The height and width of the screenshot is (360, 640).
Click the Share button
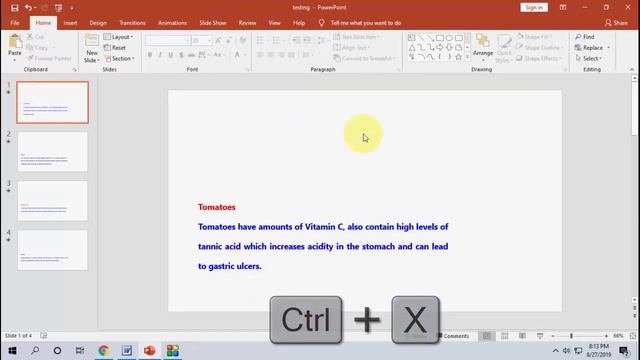click(x=616, y=23)
